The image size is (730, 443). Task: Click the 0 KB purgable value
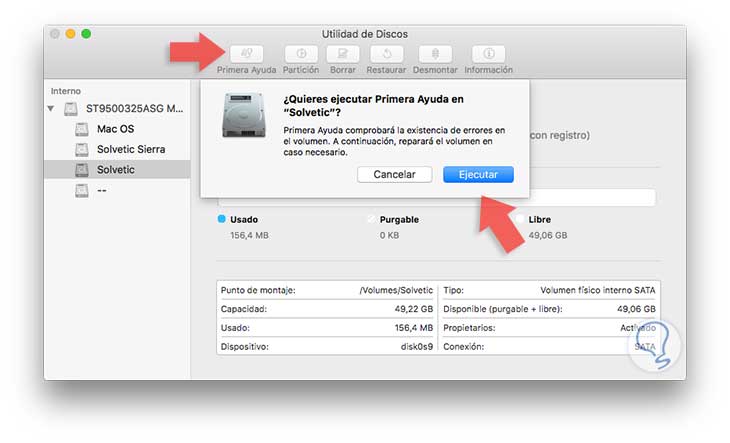(389, 235)
